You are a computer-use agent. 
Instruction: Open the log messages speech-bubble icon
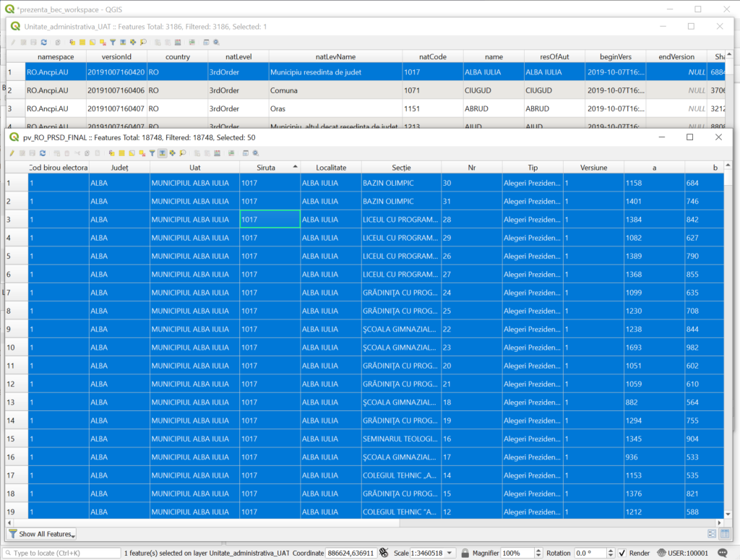(723, 553)
